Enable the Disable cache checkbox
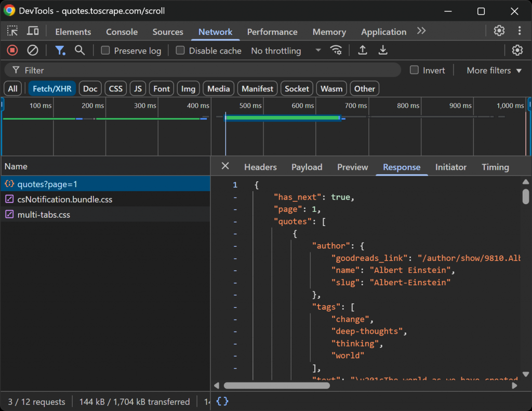 (x=180, y=50)
